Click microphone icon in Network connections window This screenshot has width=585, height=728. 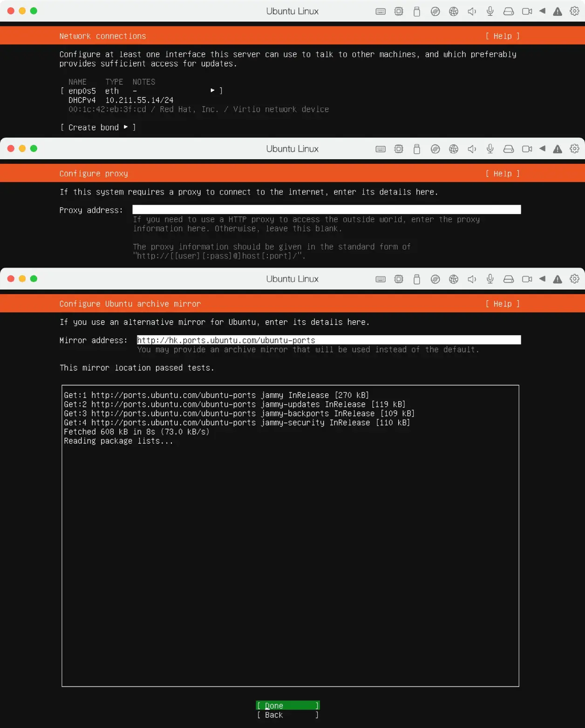(490, 12)
